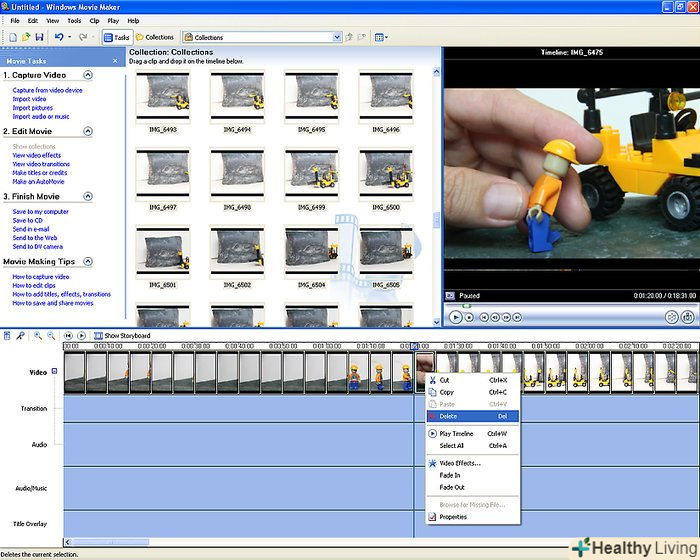Image resolution: width=700 pixels, height=560 pixels.
Task: Click Save to my computer link
Action: [x=40, y=212]
